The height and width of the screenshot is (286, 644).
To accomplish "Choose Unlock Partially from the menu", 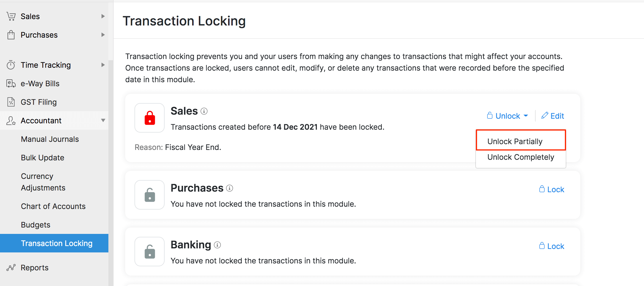I will coord(515,141).
